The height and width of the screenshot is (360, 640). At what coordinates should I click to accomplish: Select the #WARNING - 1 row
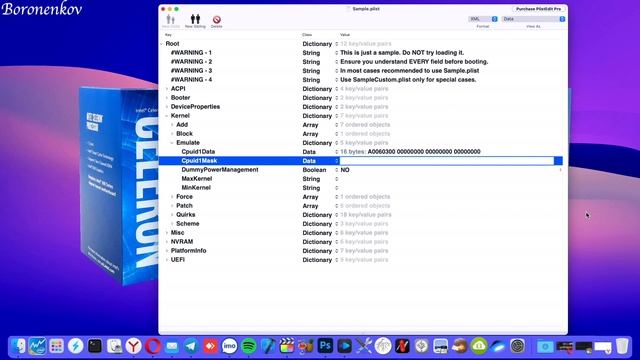tap(191, 53)
